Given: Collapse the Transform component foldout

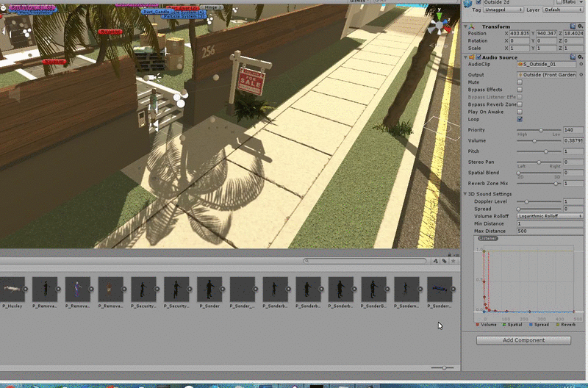Looking at the screenshot, I should [x=465, y=26].
